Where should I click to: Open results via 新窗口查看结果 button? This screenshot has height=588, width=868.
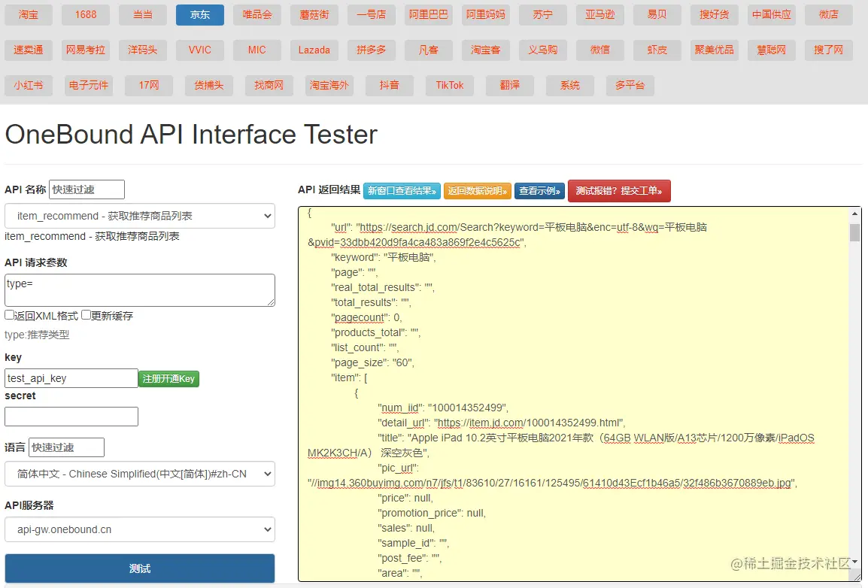(402, 191)
